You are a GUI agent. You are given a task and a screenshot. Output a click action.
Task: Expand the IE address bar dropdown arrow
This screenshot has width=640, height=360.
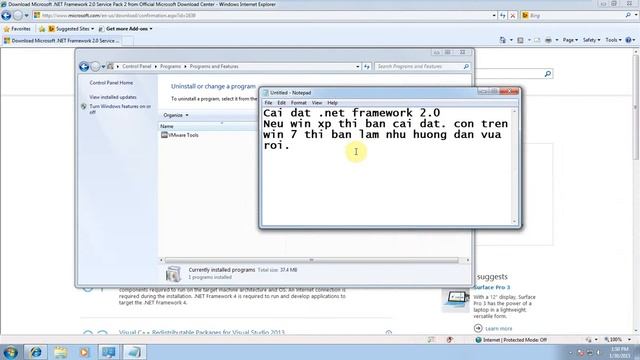point(494,16)
